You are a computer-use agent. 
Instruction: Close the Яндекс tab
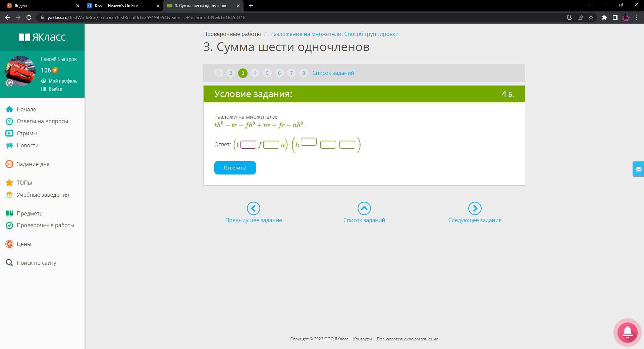point(78,6)
